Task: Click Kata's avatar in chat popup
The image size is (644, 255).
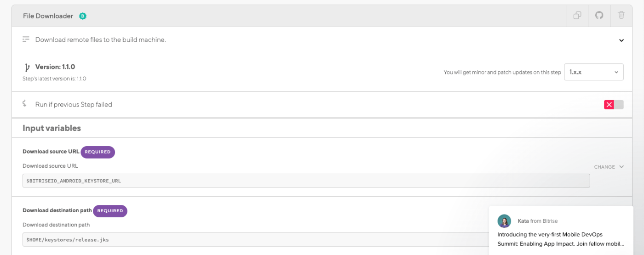Action: [504, 221]
